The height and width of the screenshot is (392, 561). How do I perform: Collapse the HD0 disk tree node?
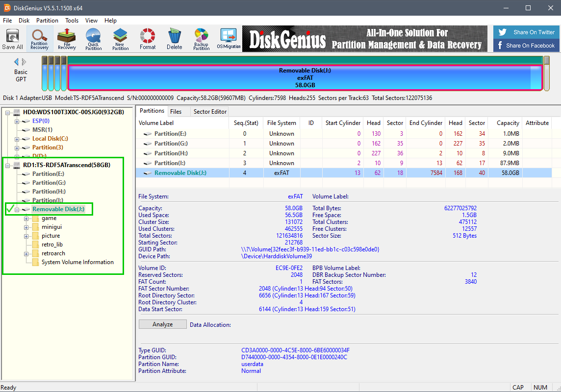tap(7, 113)
